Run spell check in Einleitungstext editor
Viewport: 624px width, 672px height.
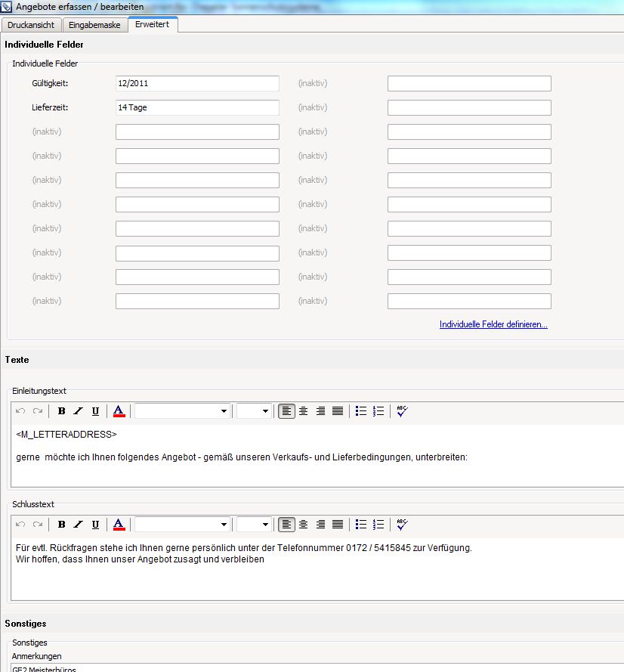click(x=402, y=411)
